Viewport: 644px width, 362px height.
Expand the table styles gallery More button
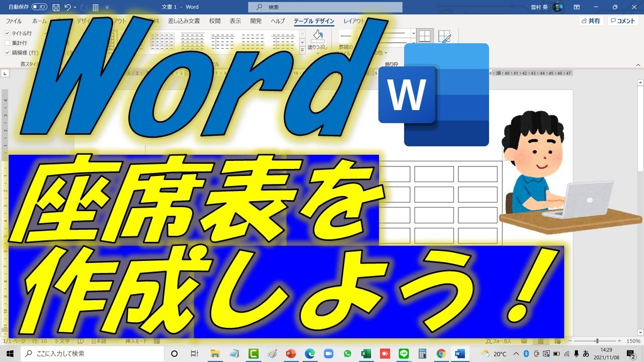click(x=302, y=50)
